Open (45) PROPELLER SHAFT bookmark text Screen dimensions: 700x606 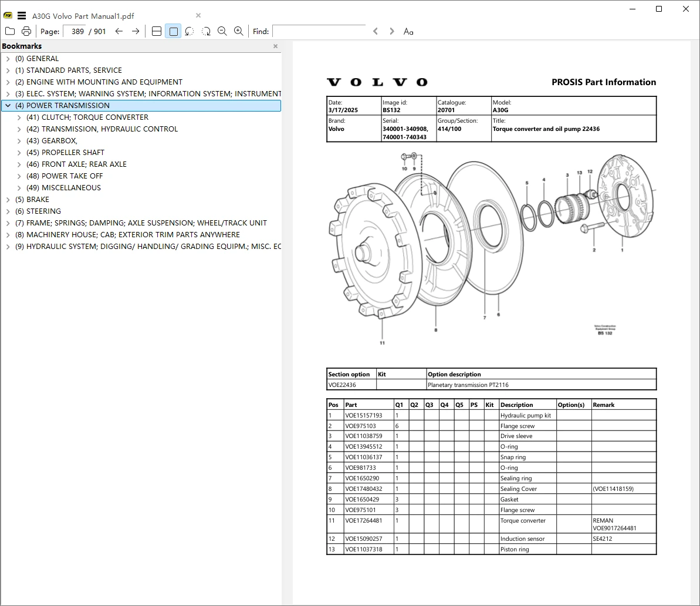65,153
